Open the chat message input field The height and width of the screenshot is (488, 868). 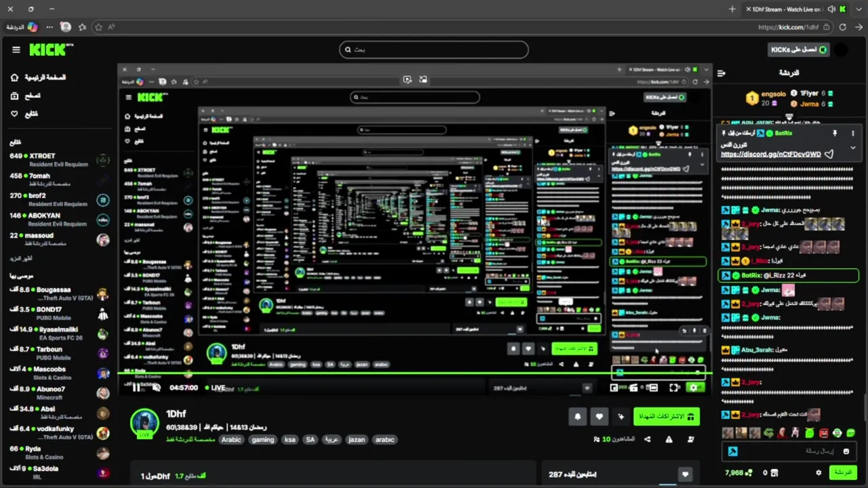[789, 451]
